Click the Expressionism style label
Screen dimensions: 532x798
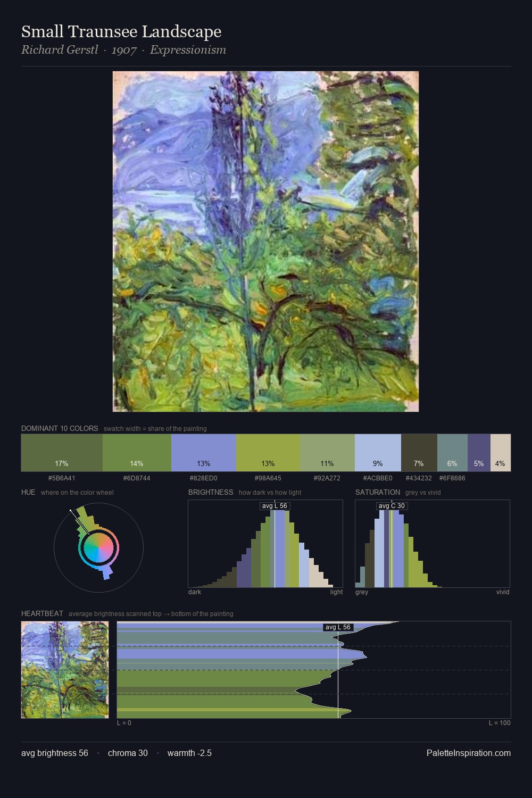pyautogui.click(x=188, y=50)
